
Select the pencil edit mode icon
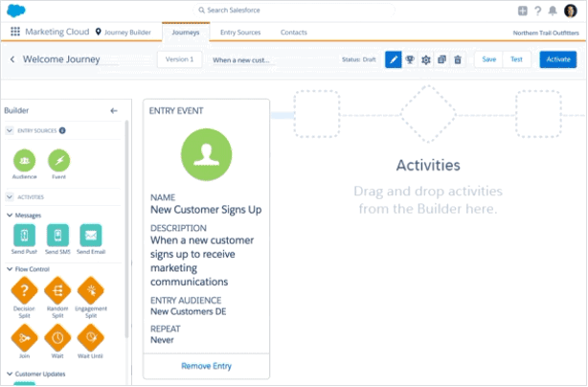(x=394, y=59)
